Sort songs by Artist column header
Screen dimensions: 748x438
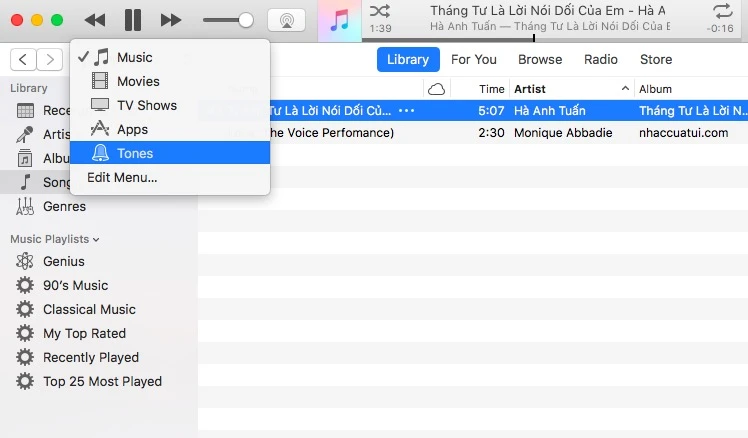[x=530, y=89]
